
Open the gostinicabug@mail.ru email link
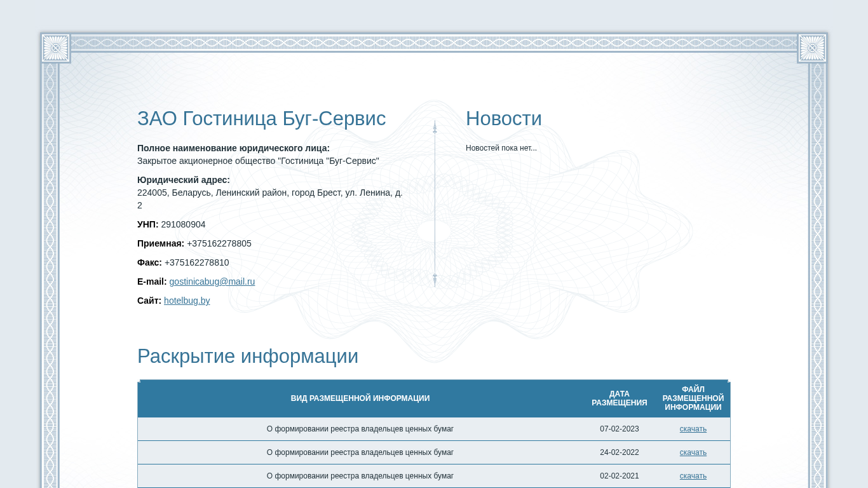tap(212, 281)
